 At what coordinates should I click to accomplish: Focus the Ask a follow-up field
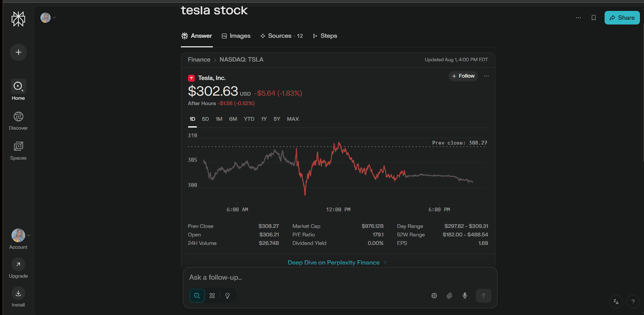(x=340, y=278)
